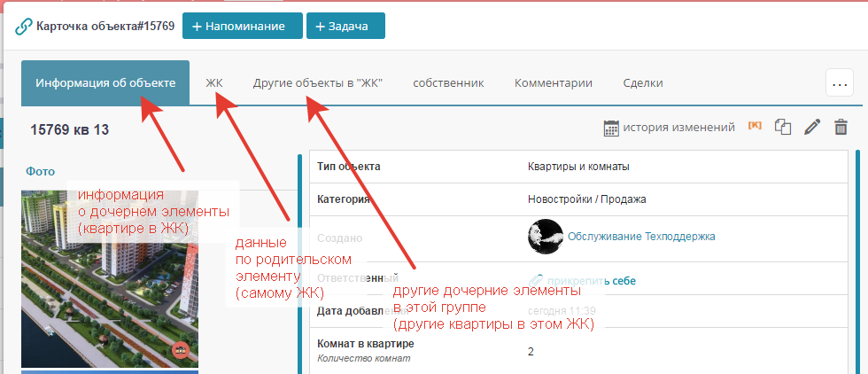Screen dimensions: 868x374
Task: Select the Квартиры и комнаты value
Action: (578, 167)
